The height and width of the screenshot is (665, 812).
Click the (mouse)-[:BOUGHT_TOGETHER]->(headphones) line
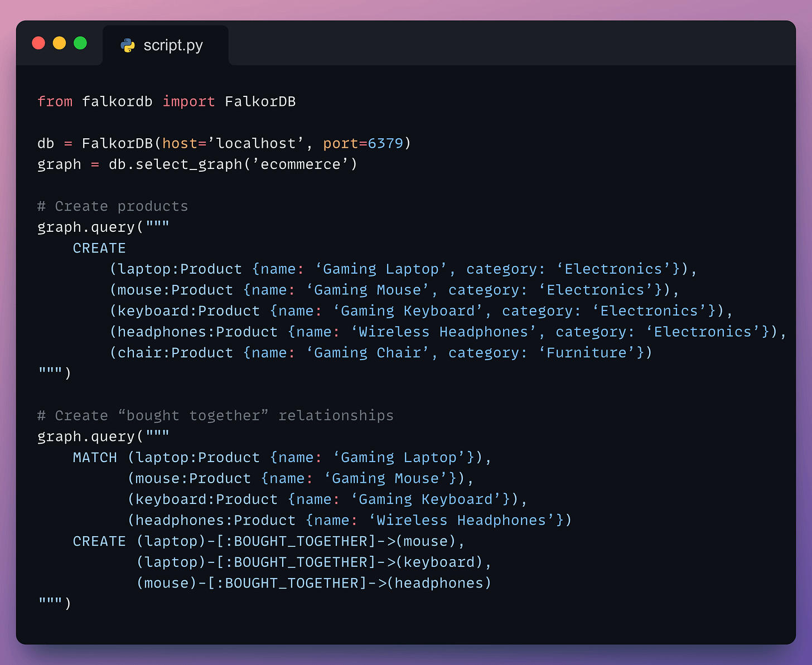pyautogui.click(x=314, y=583)
